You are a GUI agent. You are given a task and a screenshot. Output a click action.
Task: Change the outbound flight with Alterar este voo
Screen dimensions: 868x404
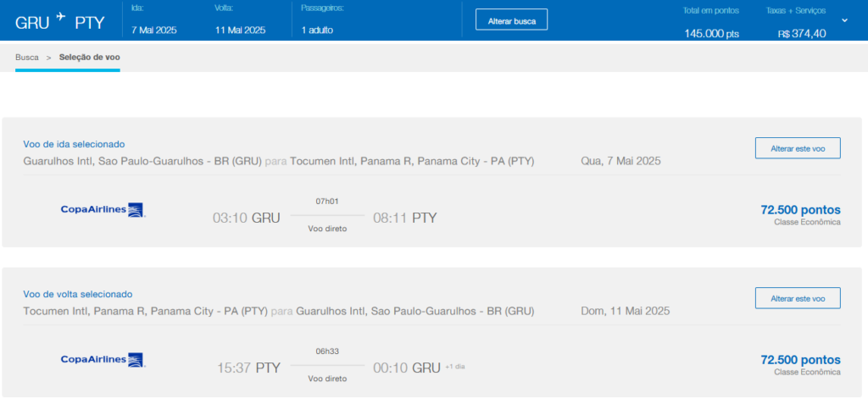pyautogui.click(x=797, y=148)
